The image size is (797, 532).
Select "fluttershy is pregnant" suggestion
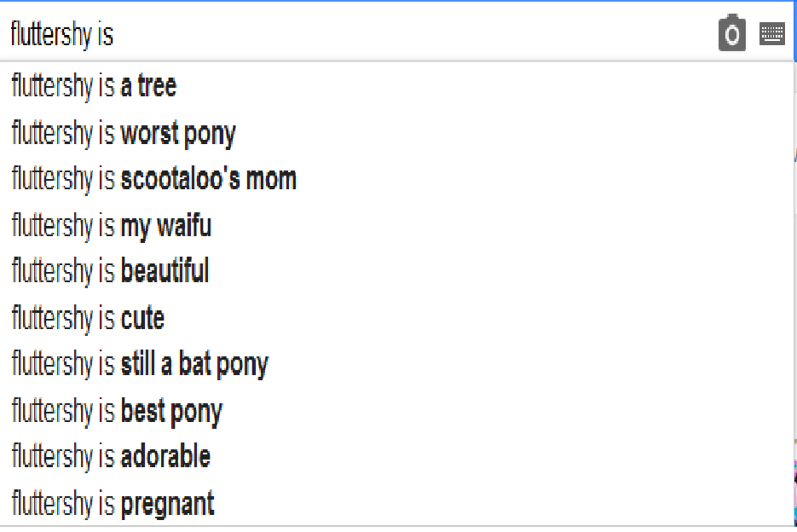point(113,504)
